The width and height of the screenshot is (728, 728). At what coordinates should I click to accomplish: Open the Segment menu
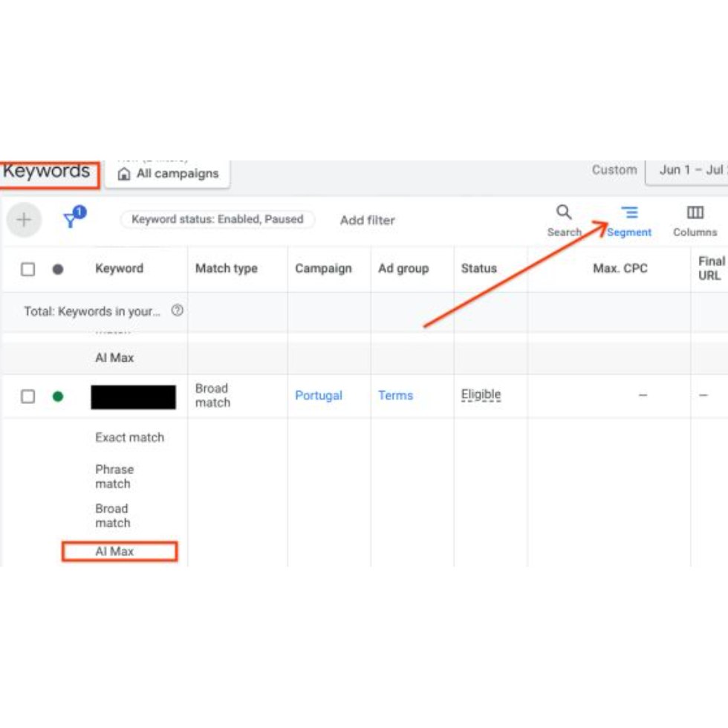click(629, 221)
